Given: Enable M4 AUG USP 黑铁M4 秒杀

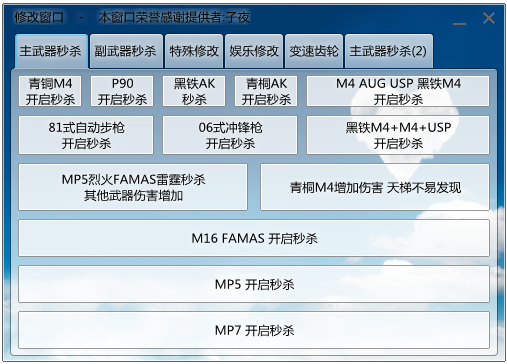Looking at the screenshot, I should point(398,91).
